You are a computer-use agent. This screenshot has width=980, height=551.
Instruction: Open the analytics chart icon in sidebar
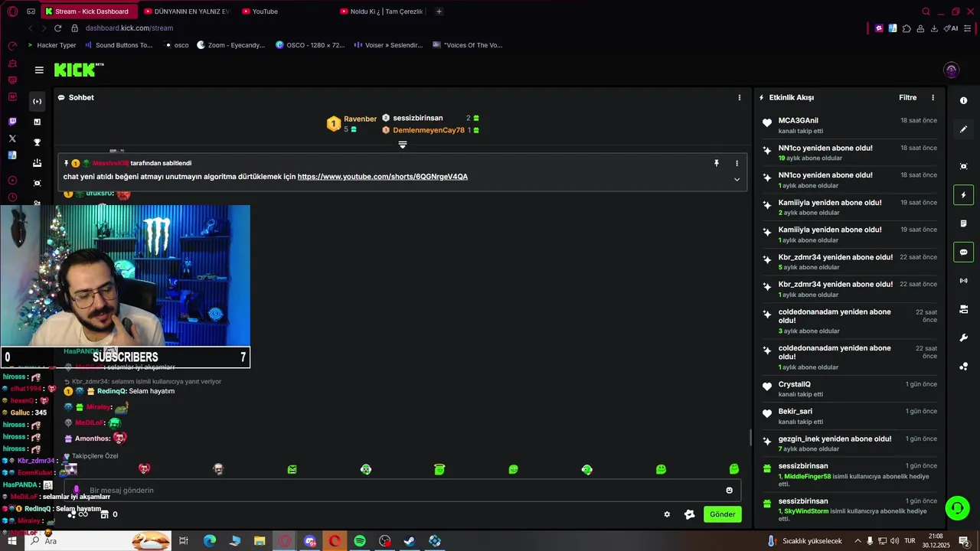point(37,122)
